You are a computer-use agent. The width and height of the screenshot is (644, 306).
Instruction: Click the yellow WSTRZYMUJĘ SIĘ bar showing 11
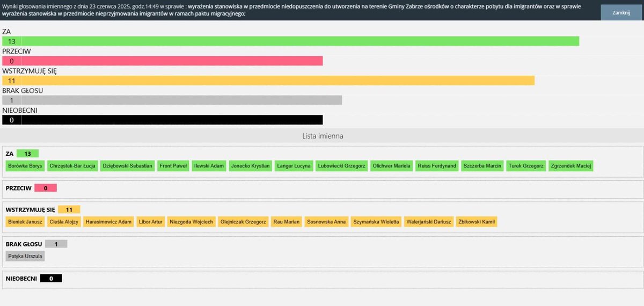(x=268, y=81)
